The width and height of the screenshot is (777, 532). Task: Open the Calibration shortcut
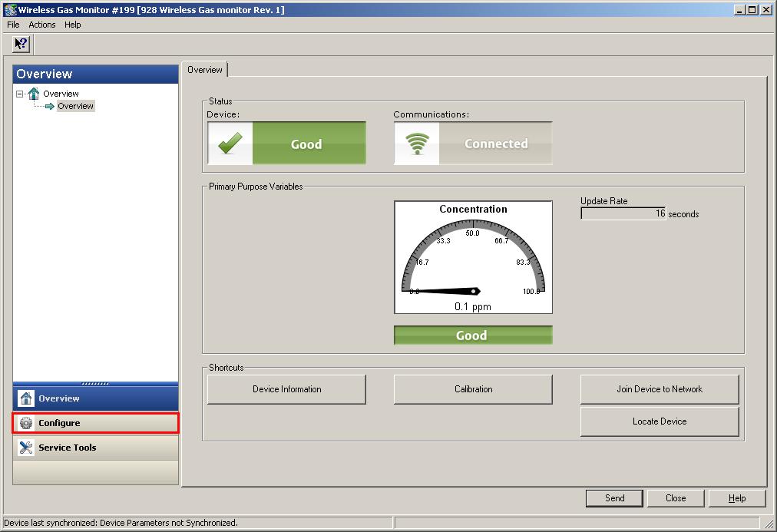(x=473, y=389)
